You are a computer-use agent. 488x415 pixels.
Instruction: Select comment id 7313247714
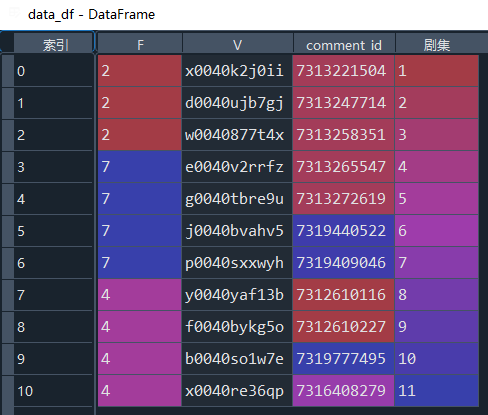coord(344,103)
